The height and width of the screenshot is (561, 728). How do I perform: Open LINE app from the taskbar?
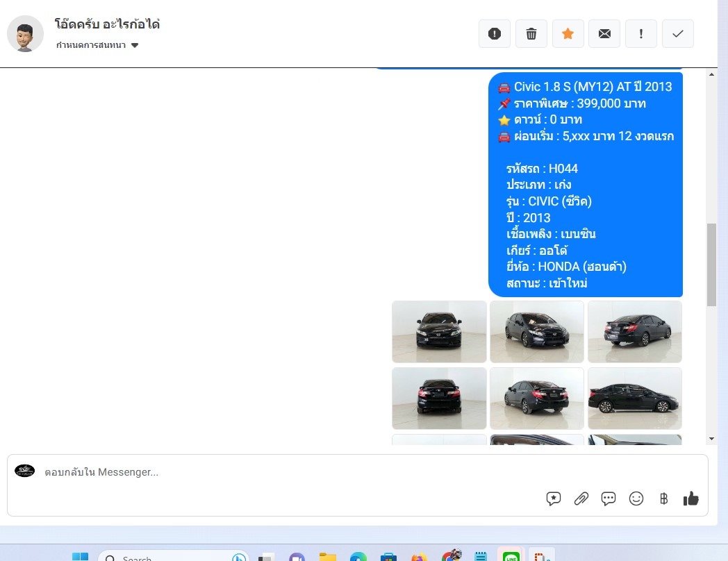pyautogui.click(x=511, y=556)
